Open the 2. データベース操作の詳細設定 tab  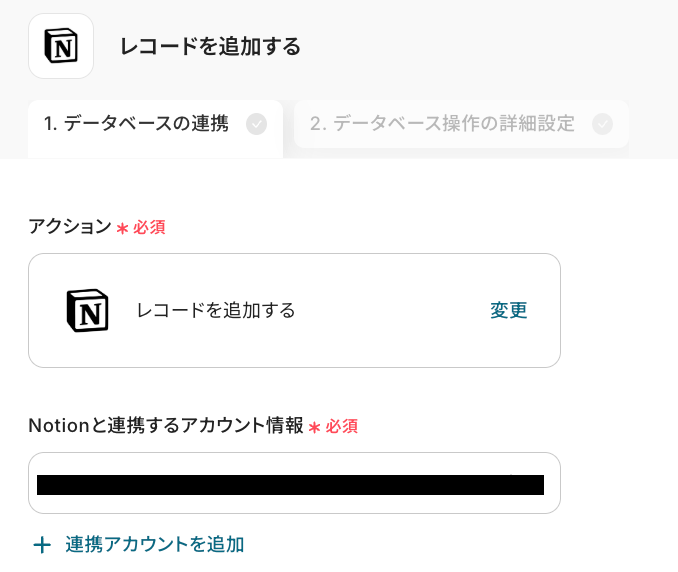coord(442,124)
